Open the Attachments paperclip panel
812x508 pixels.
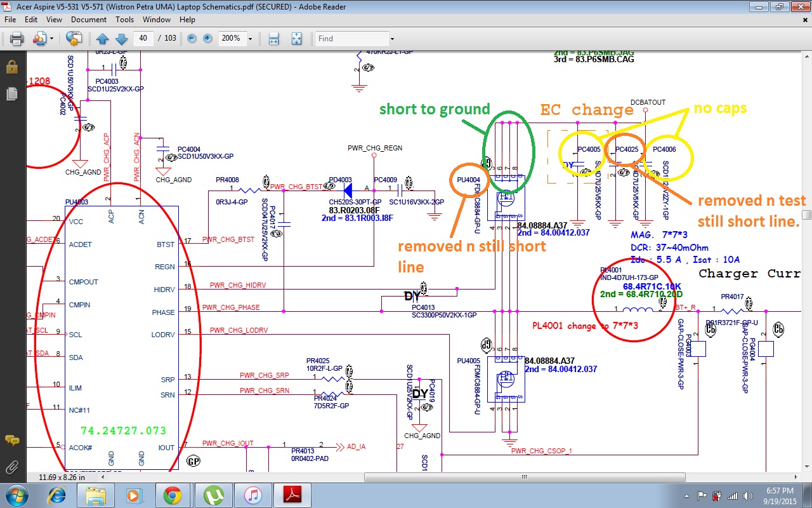11,468
